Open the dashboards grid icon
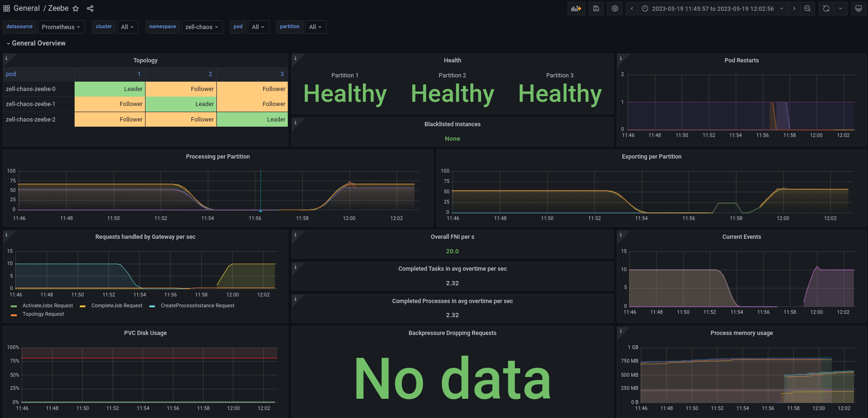The image size is (868, 418). pos(7,8)
